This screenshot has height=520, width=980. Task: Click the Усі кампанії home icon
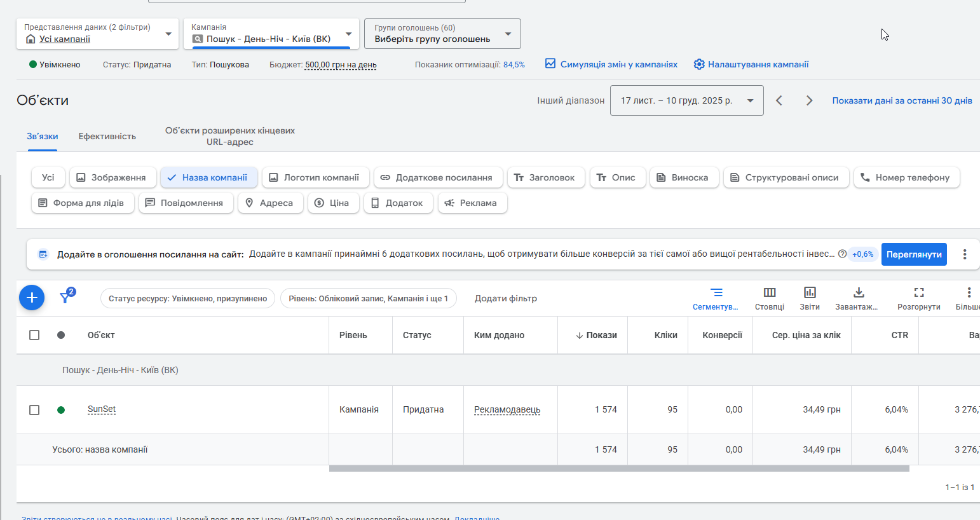click(31, 39)
